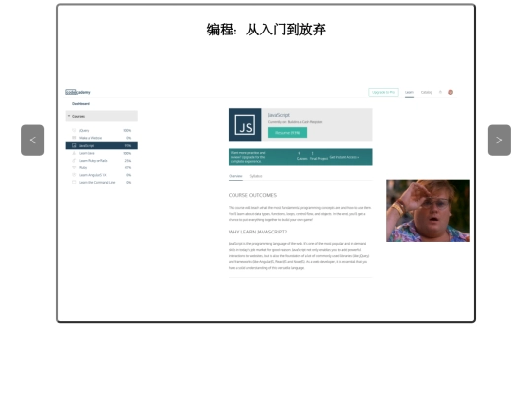532x399 pixels.
Task: Click the JavaScript course title text
Action: [279, 115]
